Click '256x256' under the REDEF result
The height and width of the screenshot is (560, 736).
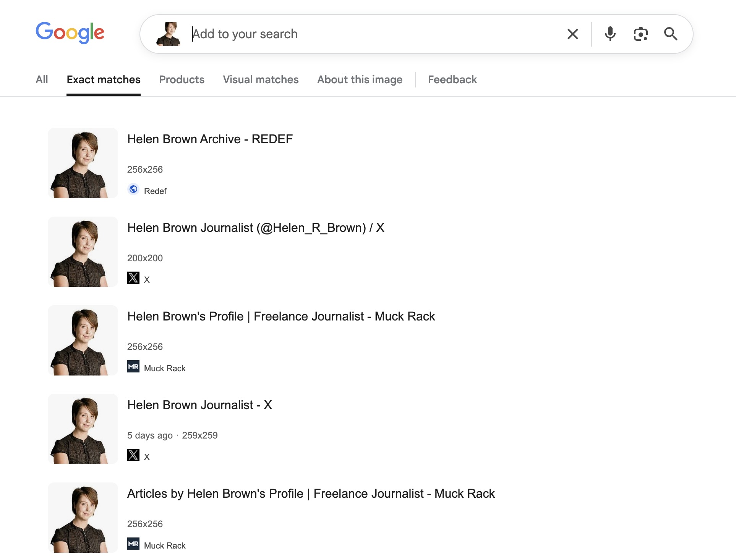(x=145, y=170)
